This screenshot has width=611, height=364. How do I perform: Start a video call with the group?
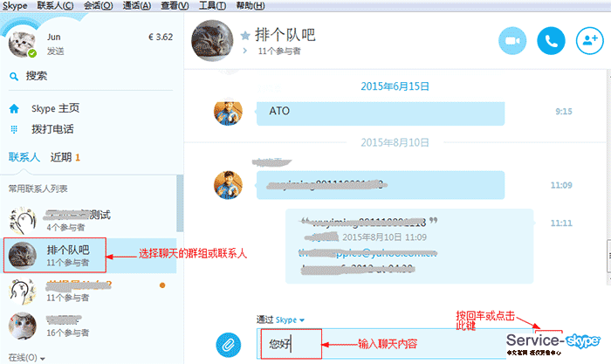[x=513, y=40]
